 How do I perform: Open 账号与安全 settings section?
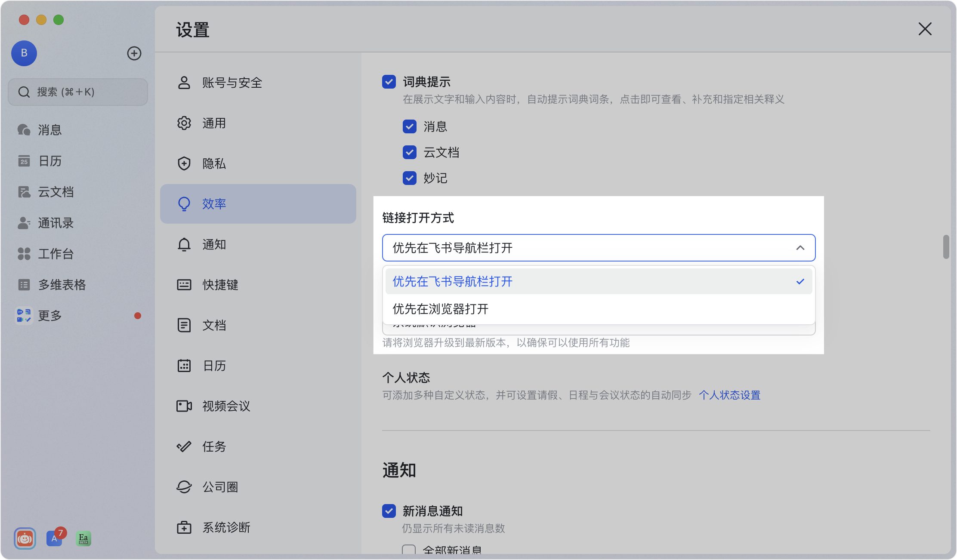258,83
